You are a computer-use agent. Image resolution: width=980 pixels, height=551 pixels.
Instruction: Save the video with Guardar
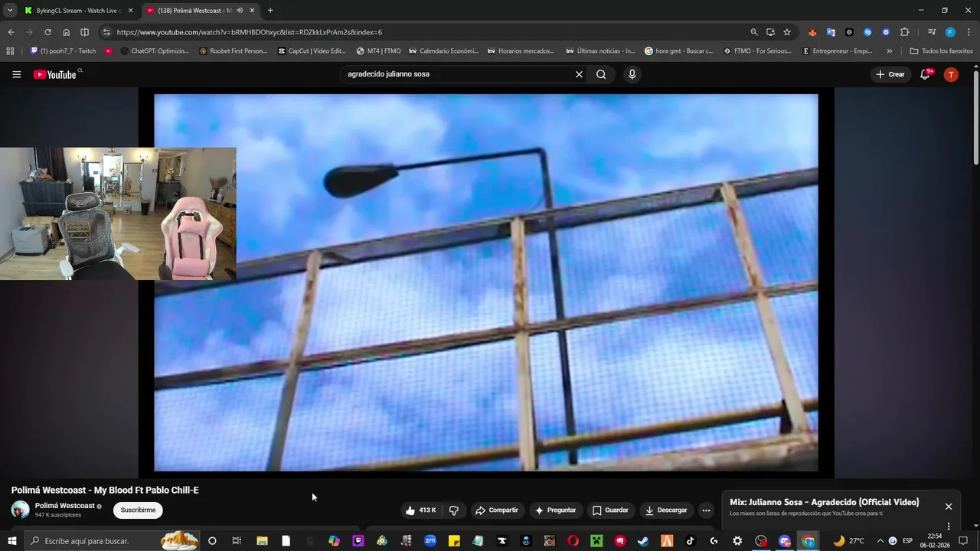pos(610,510)
